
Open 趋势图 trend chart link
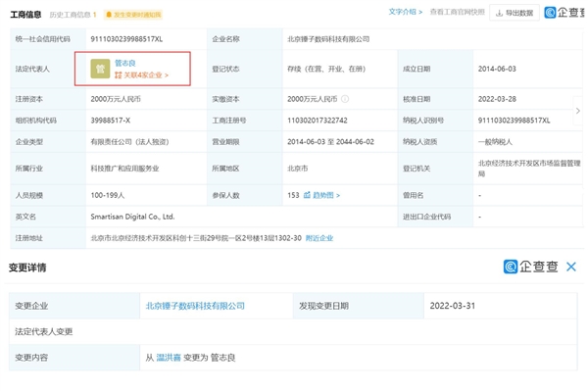pos(321,195)
